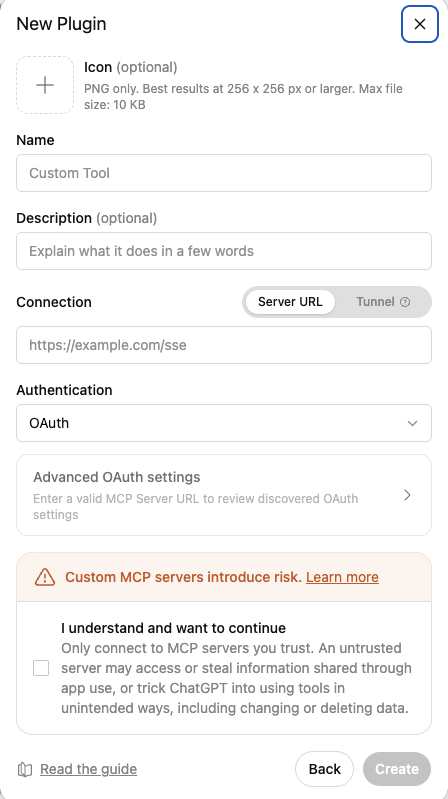This screenshot has width=448, height=799.
Task: Click the Create button
Action: click(x=397, y=769)
